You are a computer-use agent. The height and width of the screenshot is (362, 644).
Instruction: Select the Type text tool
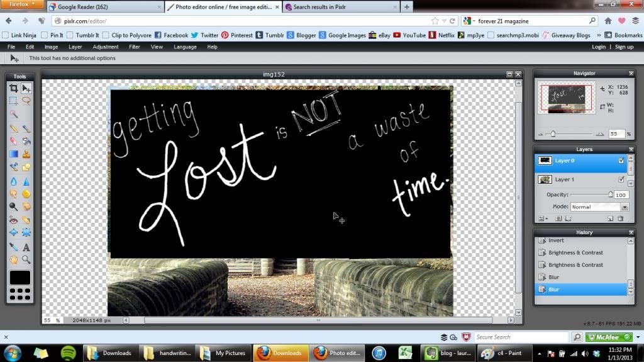click(26, 247)
